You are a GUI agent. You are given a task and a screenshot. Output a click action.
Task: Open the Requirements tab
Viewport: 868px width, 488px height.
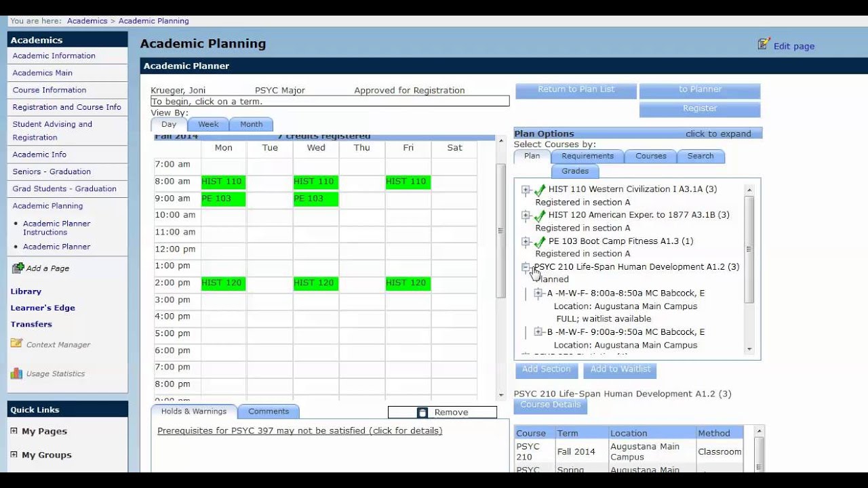pyautogui.click(x=587, y=156)
